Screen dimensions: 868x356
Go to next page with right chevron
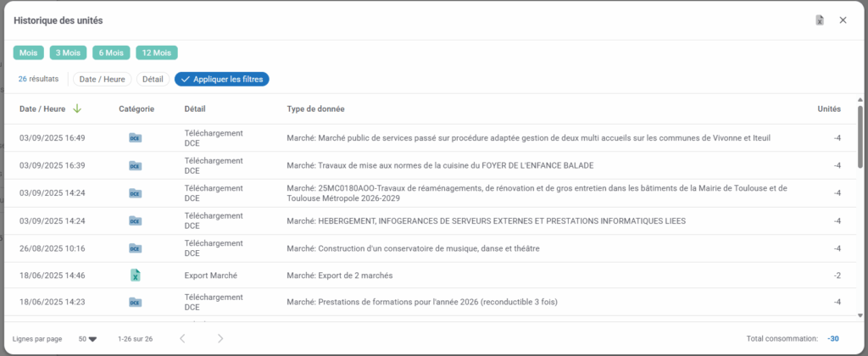click(x=220, y=339)
